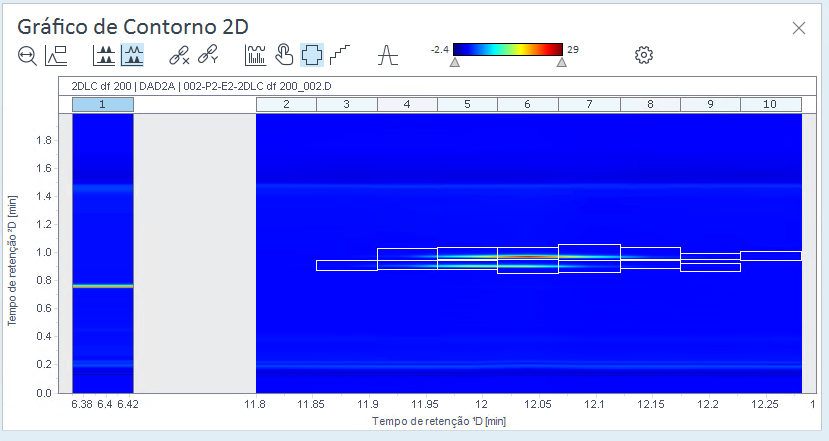Click the zoom-to-fit horizontal magnifier icon
829x441 pixels.
(x=27, y=55)
